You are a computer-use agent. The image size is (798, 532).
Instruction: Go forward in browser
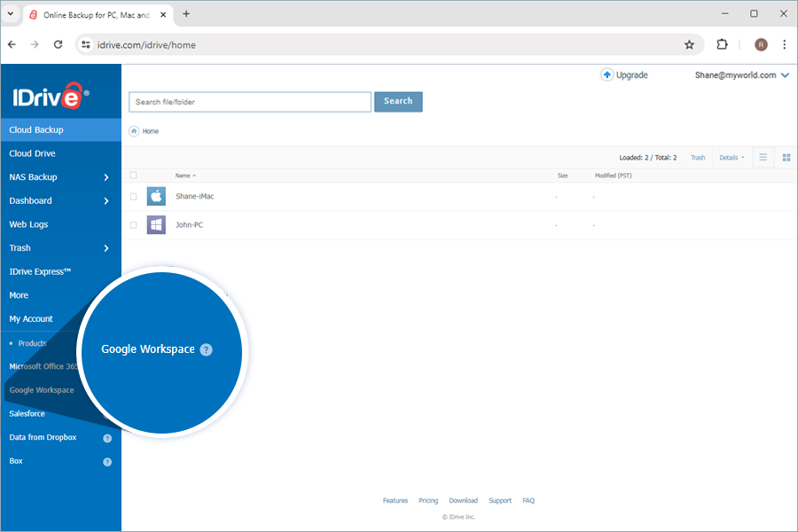(35, 45)
